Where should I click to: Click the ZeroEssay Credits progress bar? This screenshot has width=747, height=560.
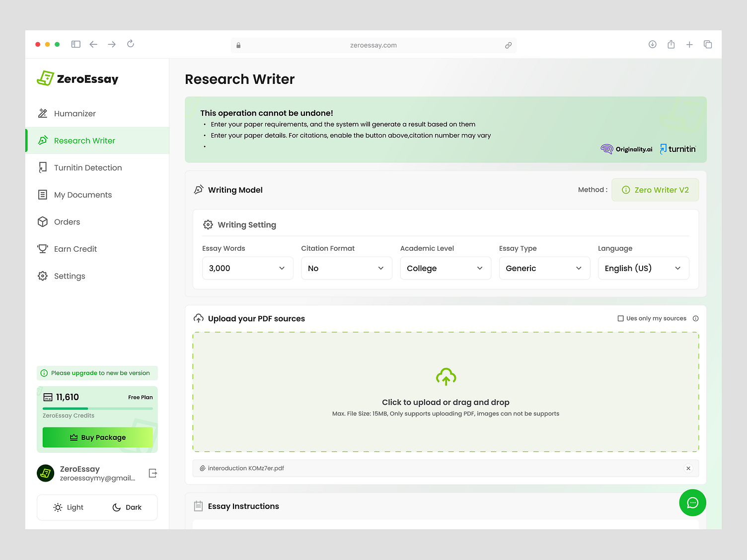pos(97,408)
